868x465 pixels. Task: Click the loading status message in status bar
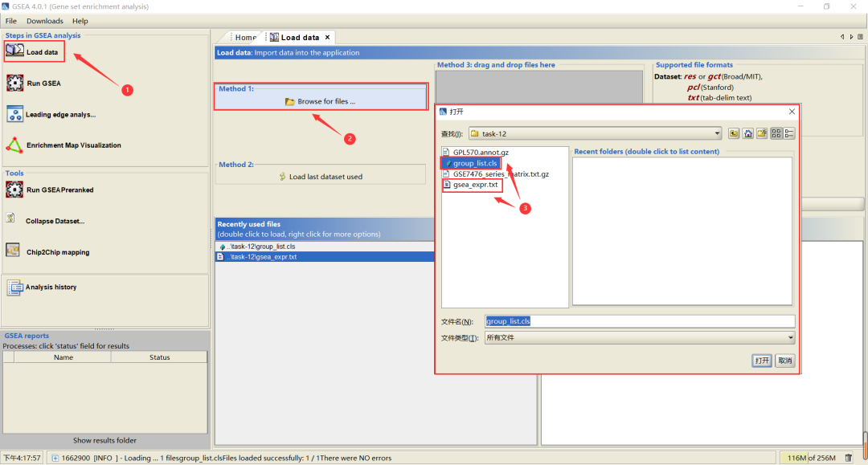[227, 458]
